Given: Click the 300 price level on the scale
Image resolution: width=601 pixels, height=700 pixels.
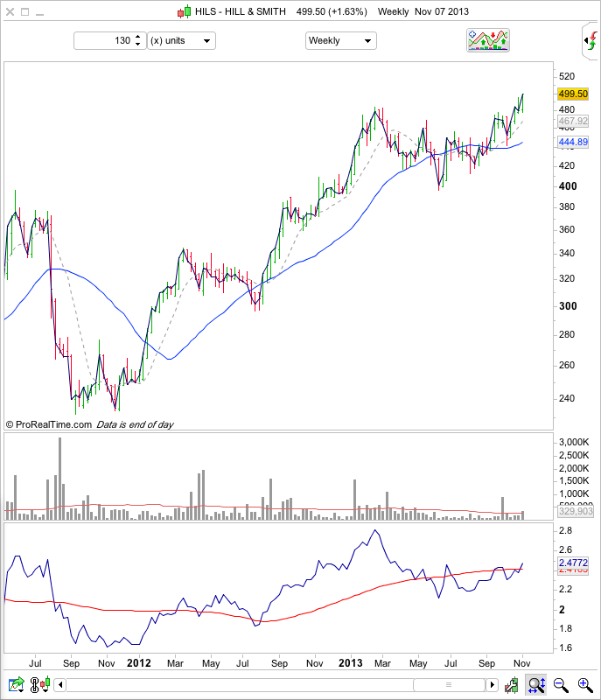Looking at the screenshot, I should 568,306.
